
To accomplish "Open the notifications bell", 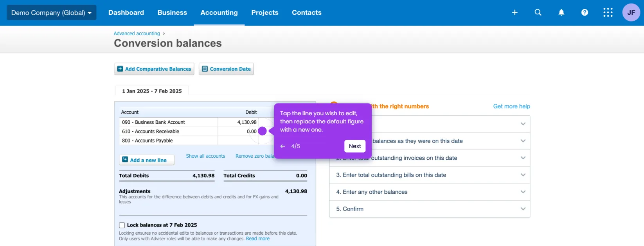I will coord(561,12).
